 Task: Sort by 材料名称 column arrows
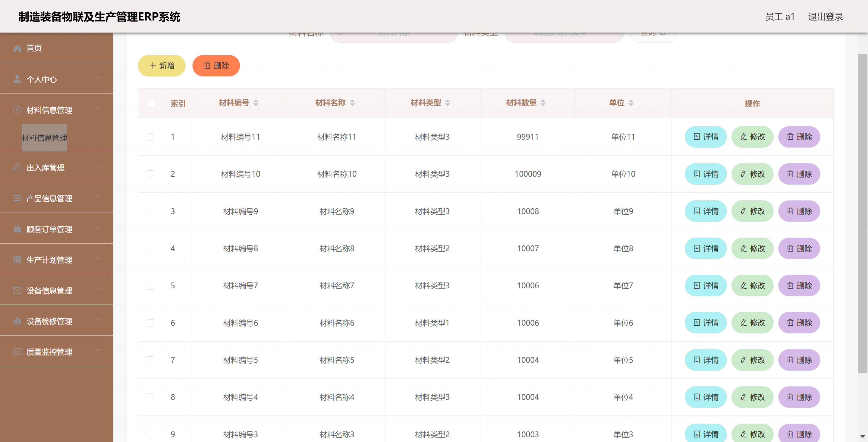coord(352,103)
